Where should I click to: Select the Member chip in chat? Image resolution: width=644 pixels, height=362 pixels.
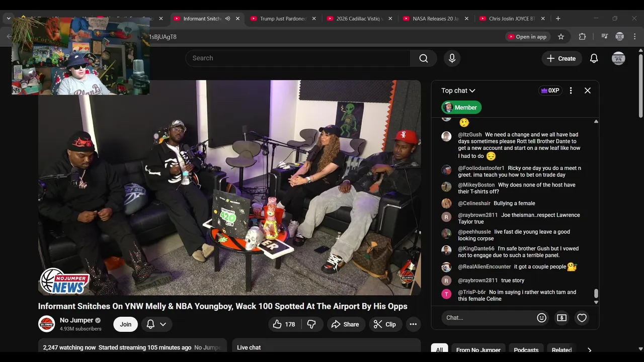461,107
